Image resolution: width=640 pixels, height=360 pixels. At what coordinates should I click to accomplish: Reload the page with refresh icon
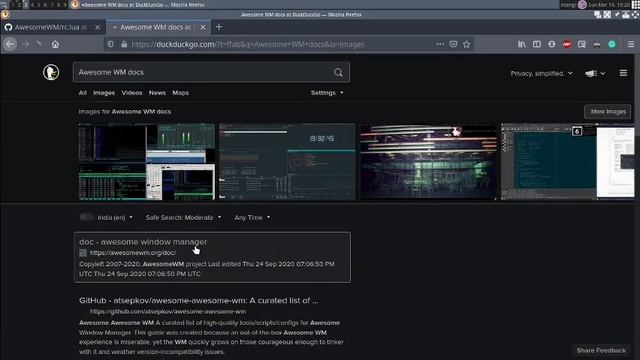(x=39, y=43)
